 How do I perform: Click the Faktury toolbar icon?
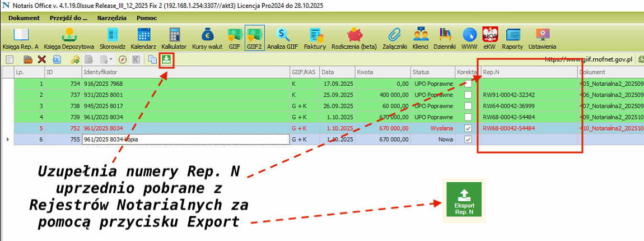pyautogui.click(x=315, y=38)
